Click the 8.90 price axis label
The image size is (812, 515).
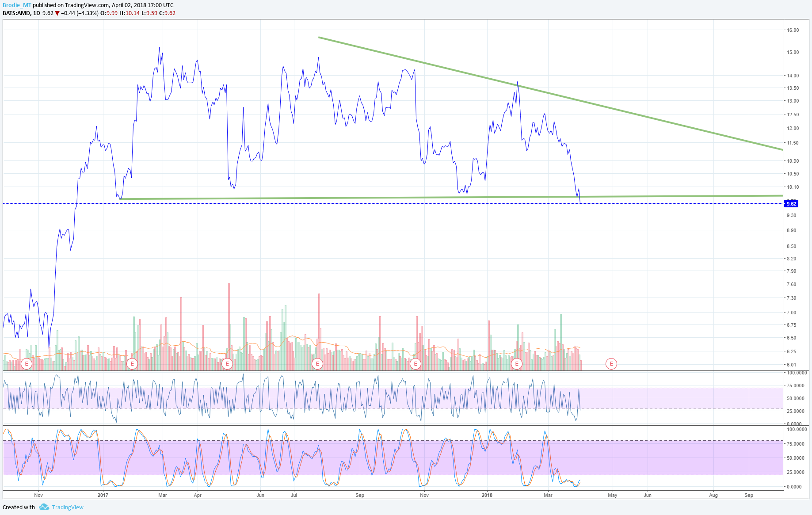[791, 230]
